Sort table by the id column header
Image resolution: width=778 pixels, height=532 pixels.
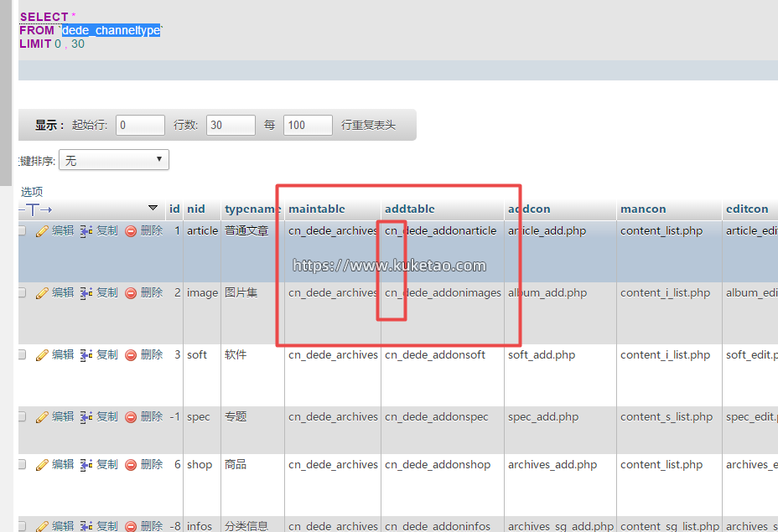tap(174, 209)
